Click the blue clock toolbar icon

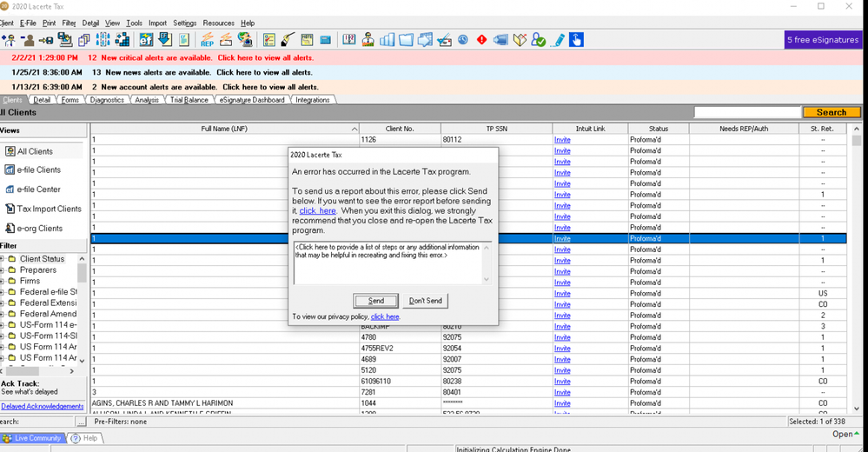pyautogui.click(x=463, y=40)
